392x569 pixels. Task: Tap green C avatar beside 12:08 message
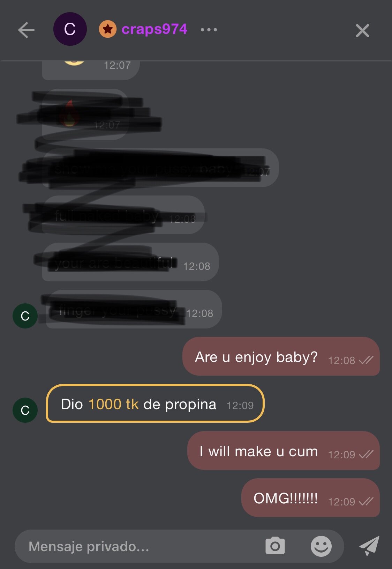25,316
